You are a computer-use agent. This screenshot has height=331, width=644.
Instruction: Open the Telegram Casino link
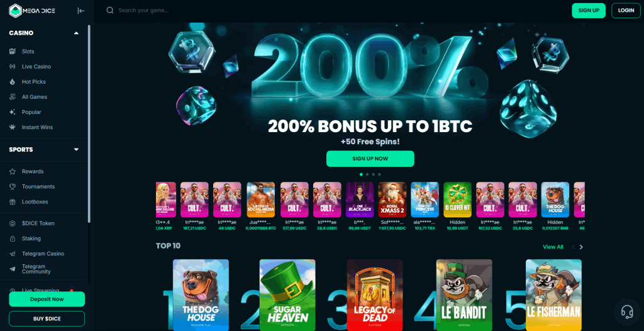tap(43, 254)
